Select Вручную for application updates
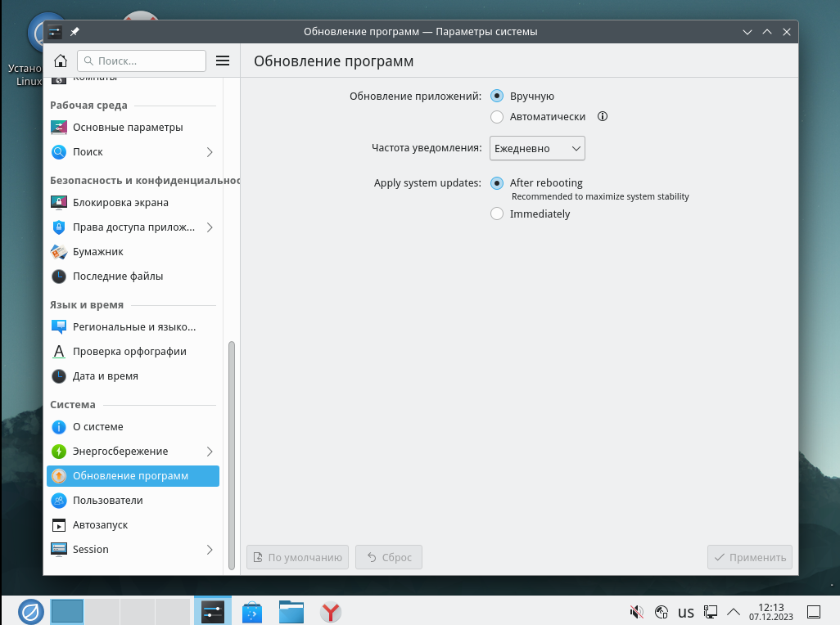Screen dimensions: 840x625 pos(497,96)
